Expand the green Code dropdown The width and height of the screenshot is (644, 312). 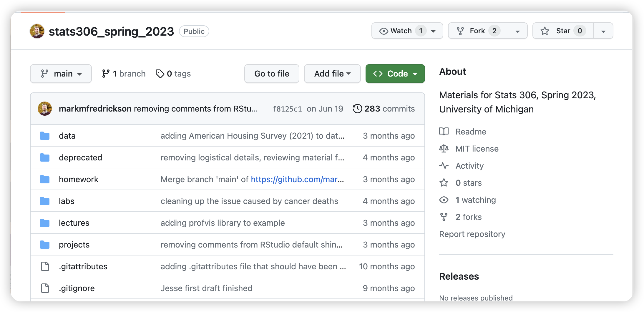pos(395,74)
